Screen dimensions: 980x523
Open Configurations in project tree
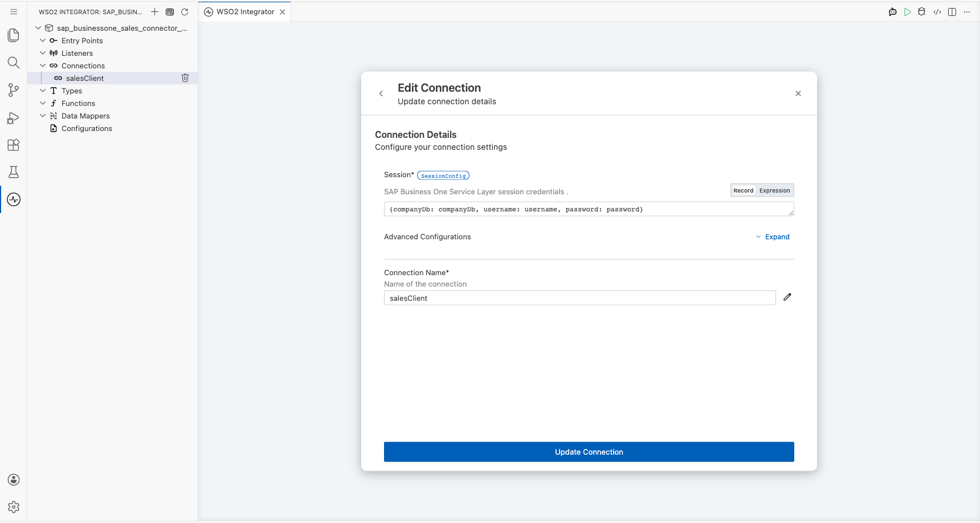[87, 128]
